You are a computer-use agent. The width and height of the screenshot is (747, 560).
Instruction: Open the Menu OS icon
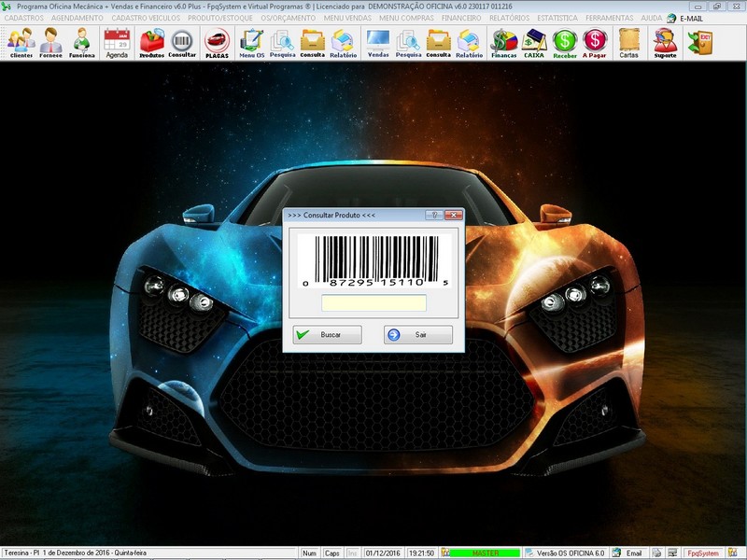(251, 43)
